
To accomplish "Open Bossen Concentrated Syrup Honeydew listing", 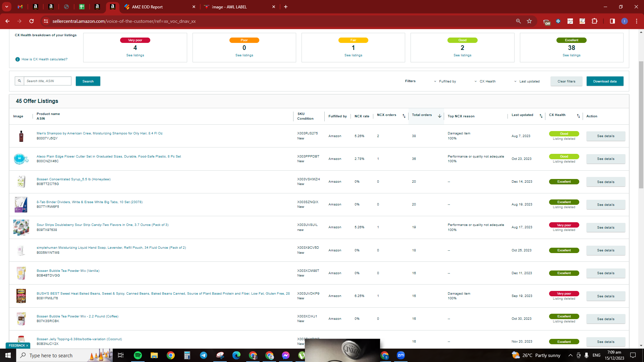I will pos(73,179).
